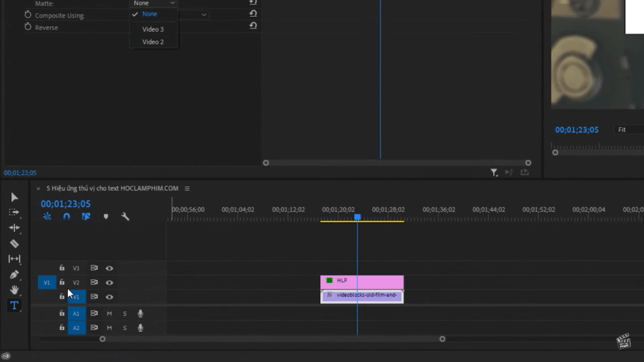
Task: Click the timeline wrench settings icon
Action: (x=125, y=217)
